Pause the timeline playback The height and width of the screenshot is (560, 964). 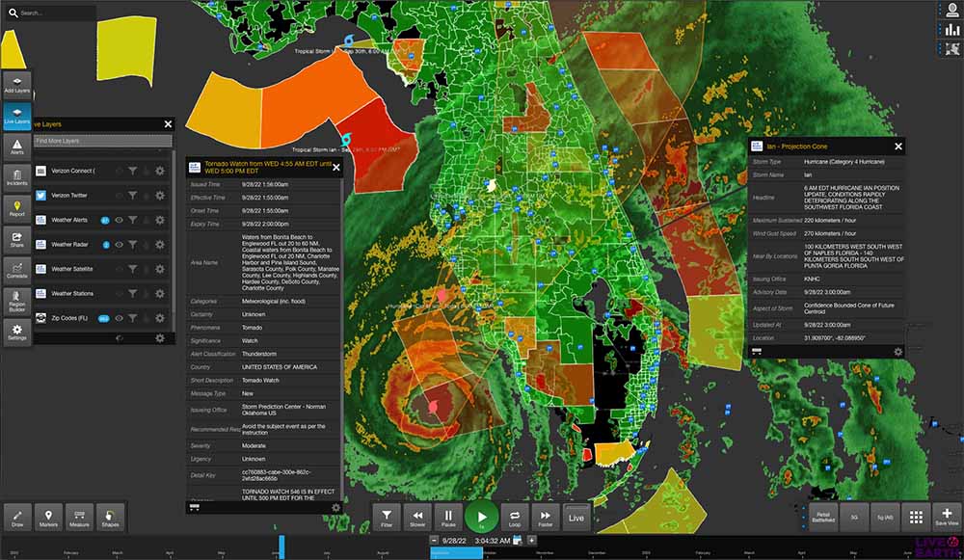pos(449,518)
